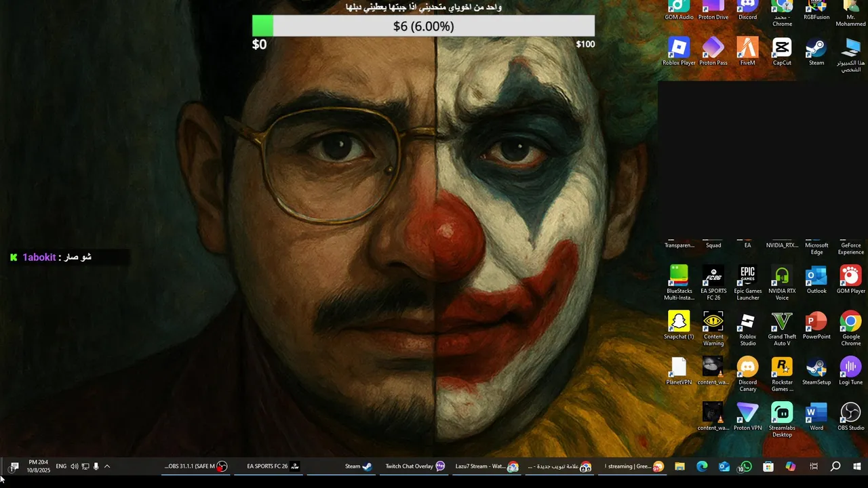Open the Snapchat (1) desktop shortcut
Screen dimensions: 868x488
point(679,325)
